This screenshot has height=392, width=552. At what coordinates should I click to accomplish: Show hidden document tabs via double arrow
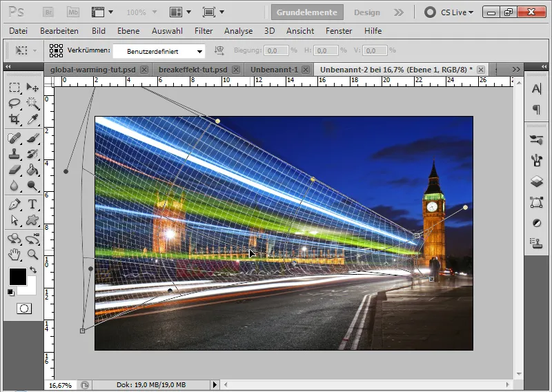point(516,70)
